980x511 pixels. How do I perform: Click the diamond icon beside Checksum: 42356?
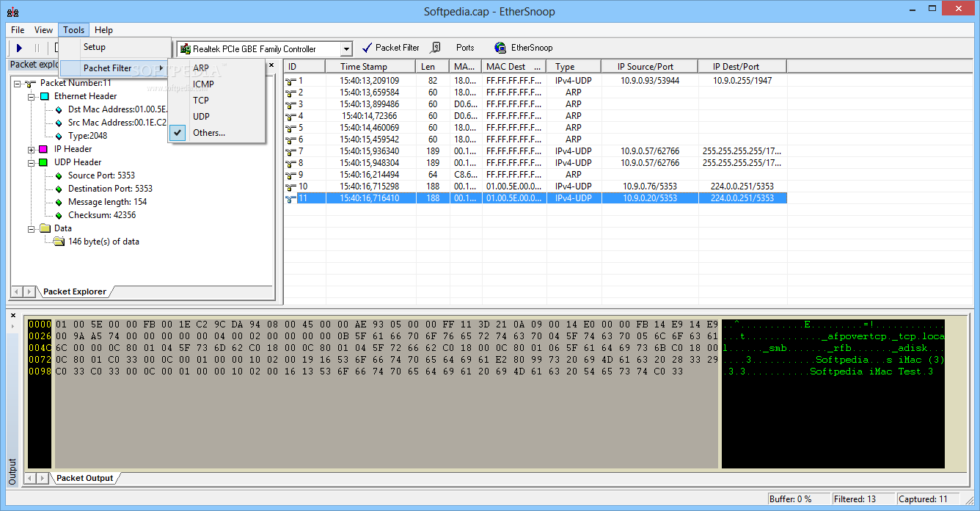click(x=59, y=215)
